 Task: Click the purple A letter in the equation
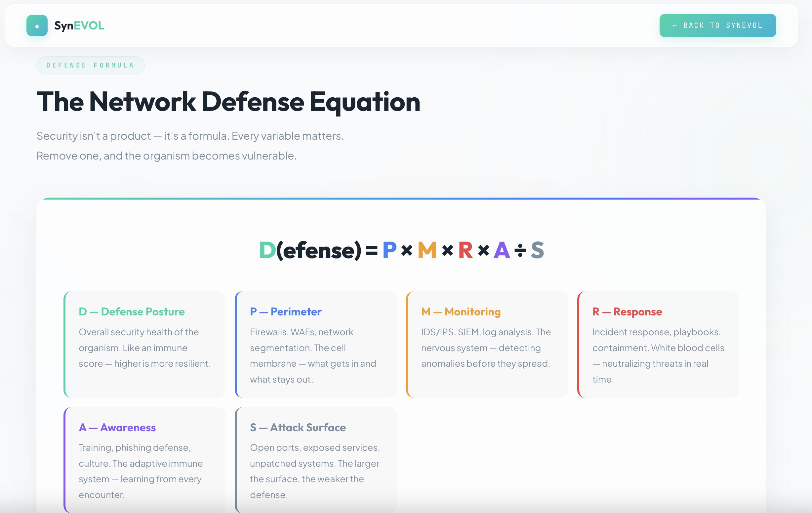click(x=502, y=251)
